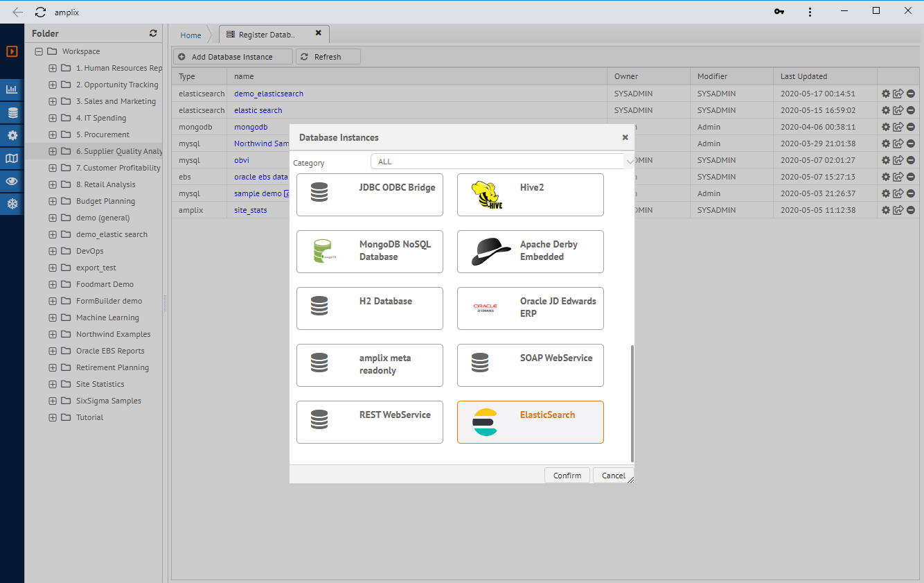
Task: Expand the Budget Planning folder
Action: pyautogui.click(x=53, y=201)
